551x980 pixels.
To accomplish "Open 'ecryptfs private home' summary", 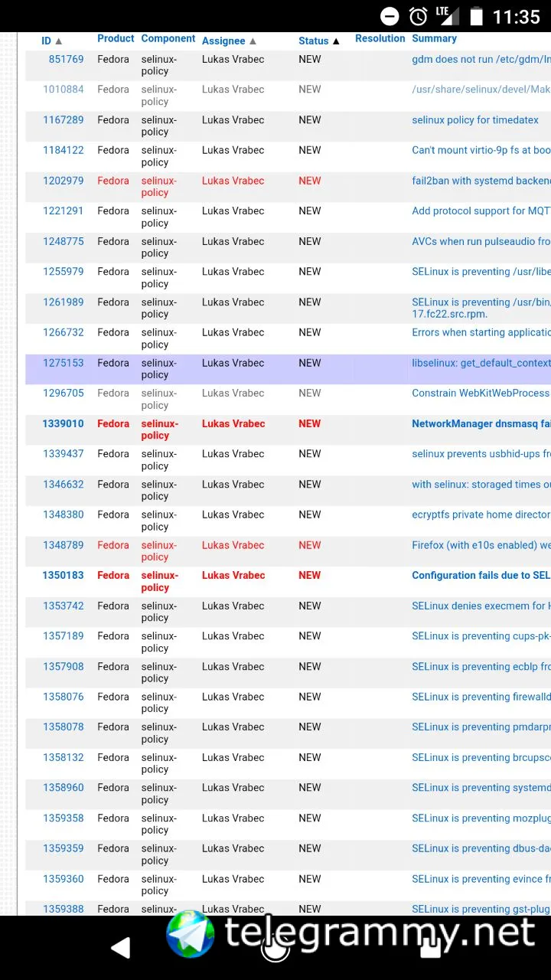I will point(481,514).
